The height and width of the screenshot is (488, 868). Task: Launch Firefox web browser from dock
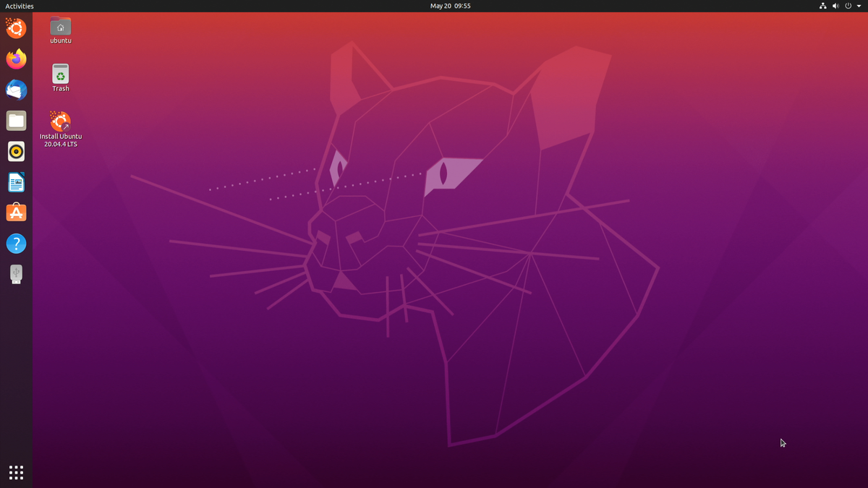click(x=16, y=59)
